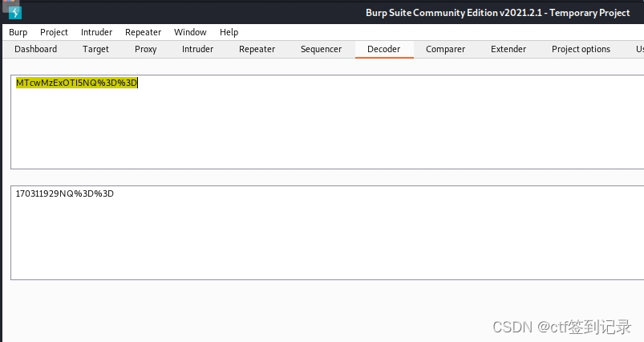
Task: Click the Burp Suite lightning logo icon
Action: [15, 13]
